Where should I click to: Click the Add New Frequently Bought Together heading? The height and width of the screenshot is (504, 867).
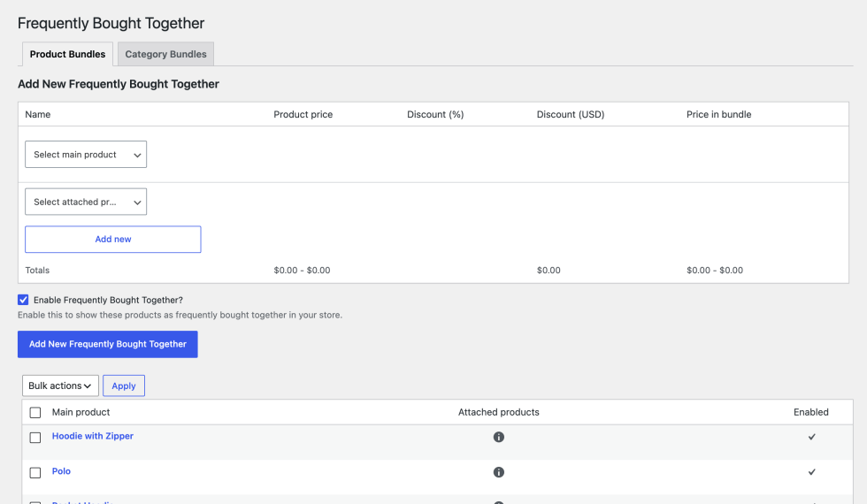119,84
